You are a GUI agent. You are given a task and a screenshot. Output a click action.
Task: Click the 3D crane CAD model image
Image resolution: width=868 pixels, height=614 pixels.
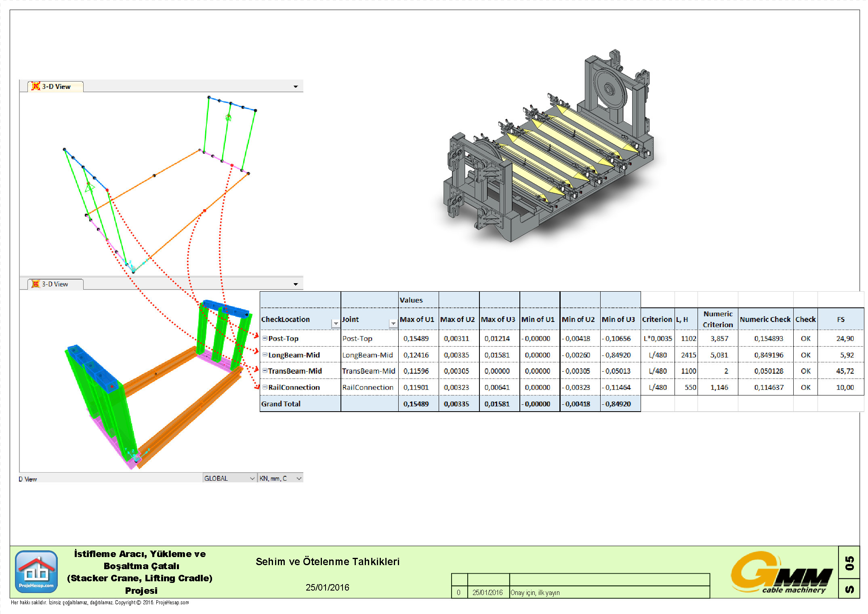click(549, 153)
